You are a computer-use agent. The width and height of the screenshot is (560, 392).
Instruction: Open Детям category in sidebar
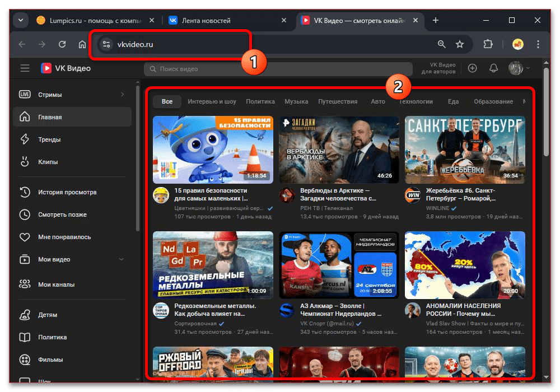(72, 315)
